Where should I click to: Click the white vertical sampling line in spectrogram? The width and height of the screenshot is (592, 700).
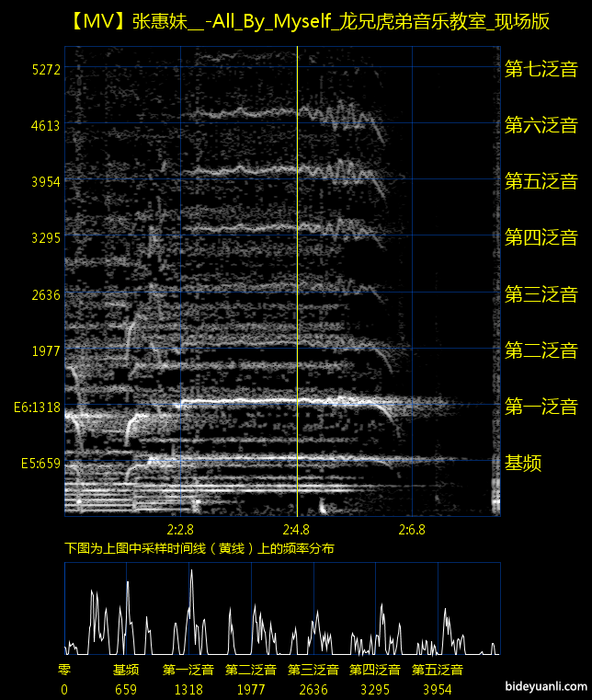(297, 276)
